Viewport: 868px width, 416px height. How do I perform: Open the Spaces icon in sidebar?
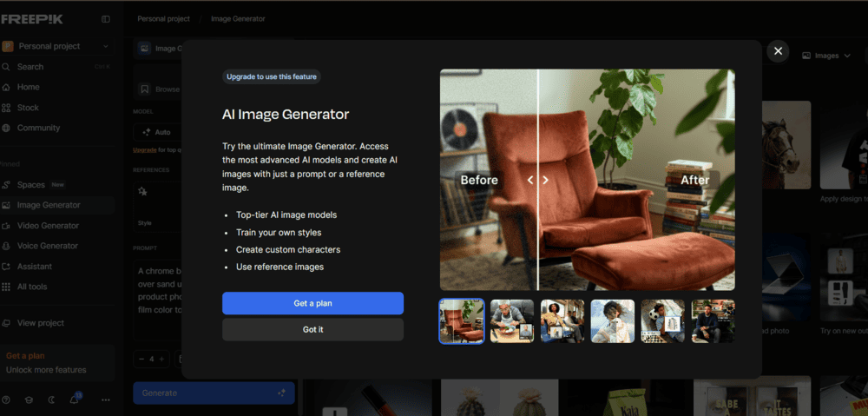click(7, 185)
